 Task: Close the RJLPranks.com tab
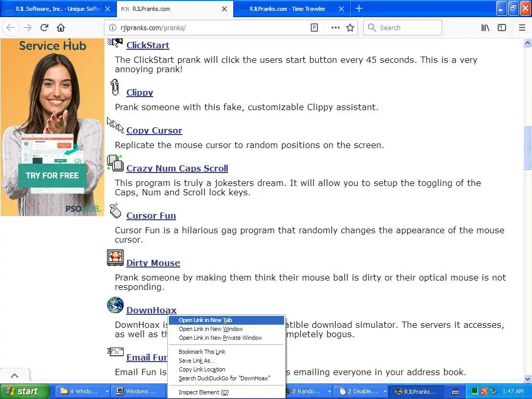coord(224,9)
